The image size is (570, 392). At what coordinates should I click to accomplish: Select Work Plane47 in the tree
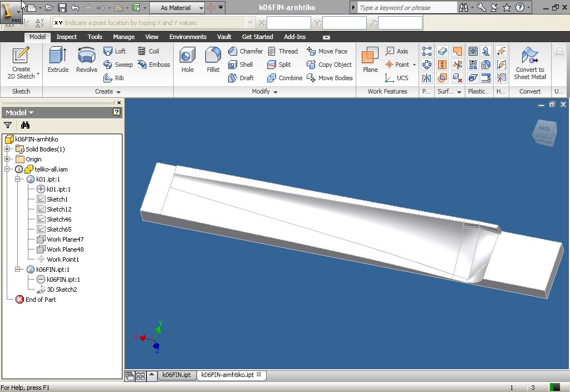pos(65,239)
